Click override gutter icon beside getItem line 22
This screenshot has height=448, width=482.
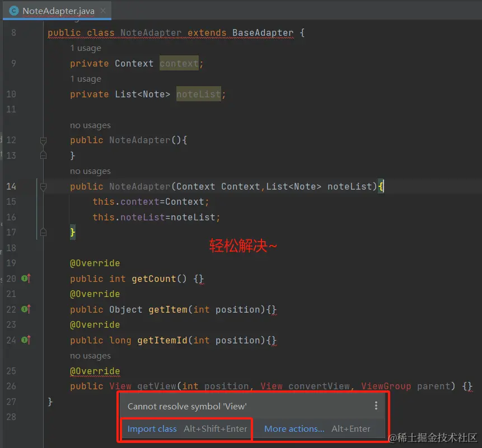[x=26, y=309]
